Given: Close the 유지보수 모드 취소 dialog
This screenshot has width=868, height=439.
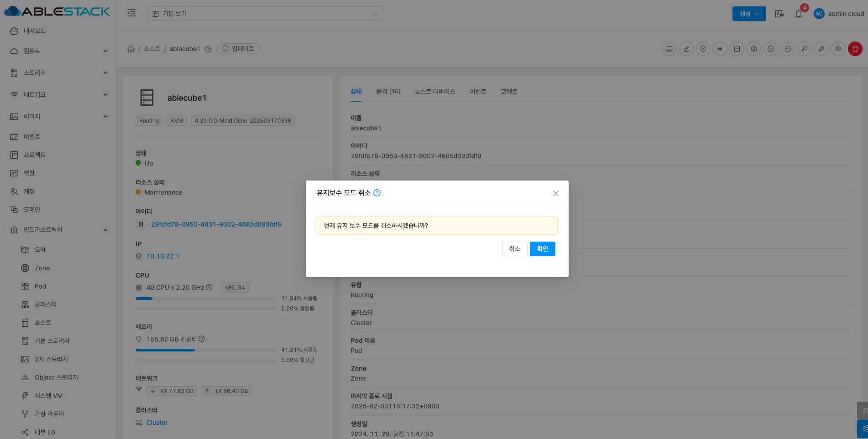Looking at the screenshot, I should click(x=555, y=193).
